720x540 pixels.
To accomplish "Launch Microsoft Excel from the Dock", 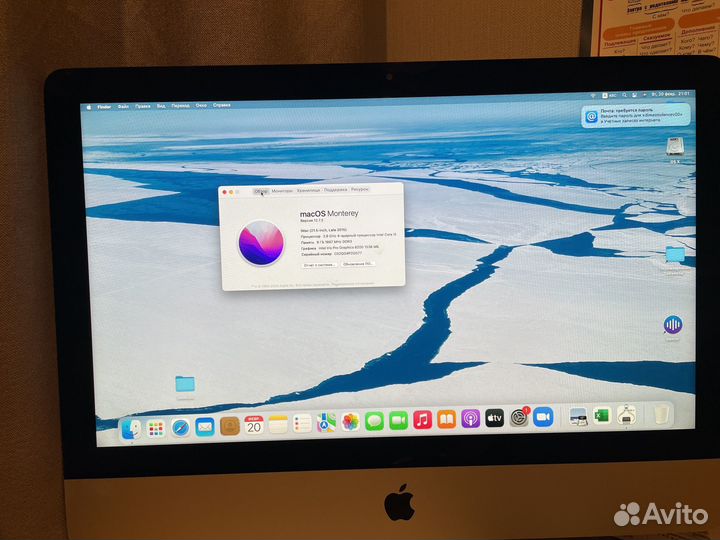I will pyautogui.click(x=602, y=416).
